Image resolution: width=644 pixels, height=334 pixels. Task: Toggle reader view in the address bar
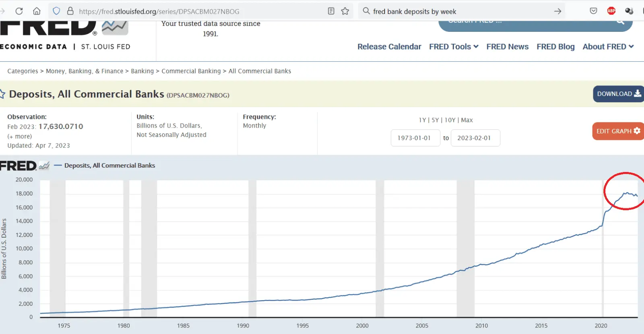pyautogui.click(x=331, y=11)
